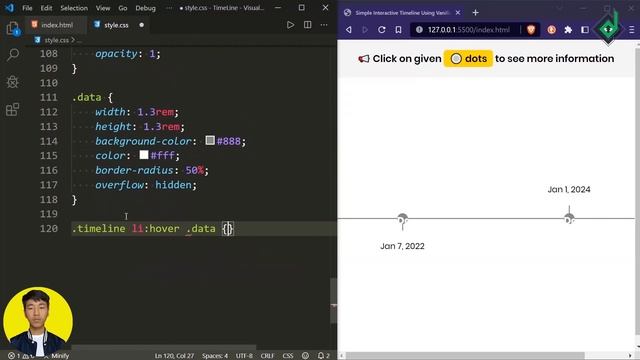The height and width of the screenshot is (360, 640).
Task: Go forward in the browser
Action: click(365, 29)
